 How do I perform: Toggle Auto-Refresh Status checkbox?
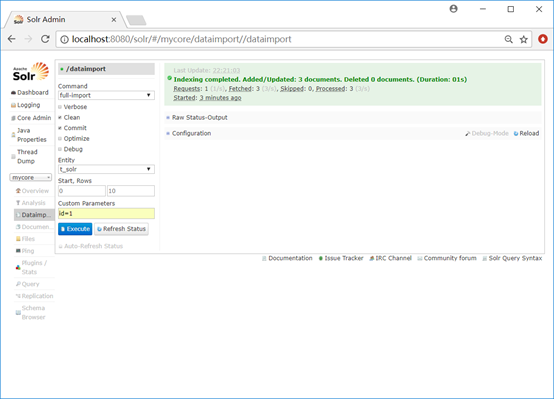pyautogui.click(x=60, y=246)
